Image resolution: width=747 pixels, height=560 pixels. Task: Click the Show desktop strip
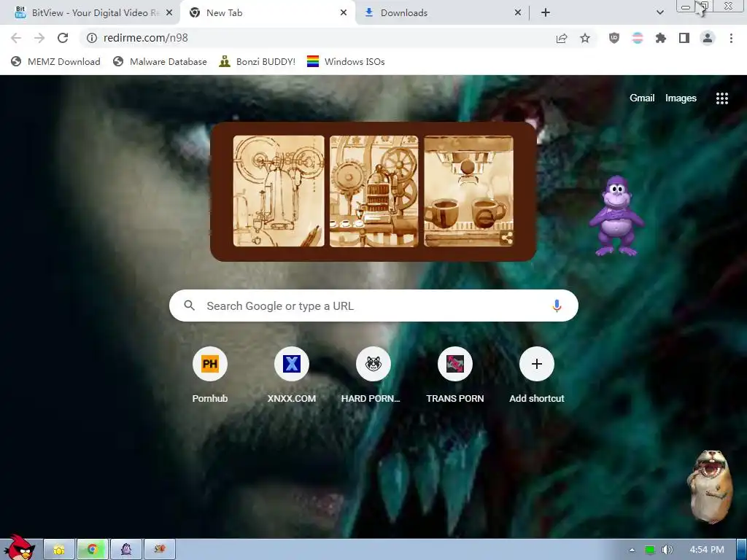click(x=742, y=550)
